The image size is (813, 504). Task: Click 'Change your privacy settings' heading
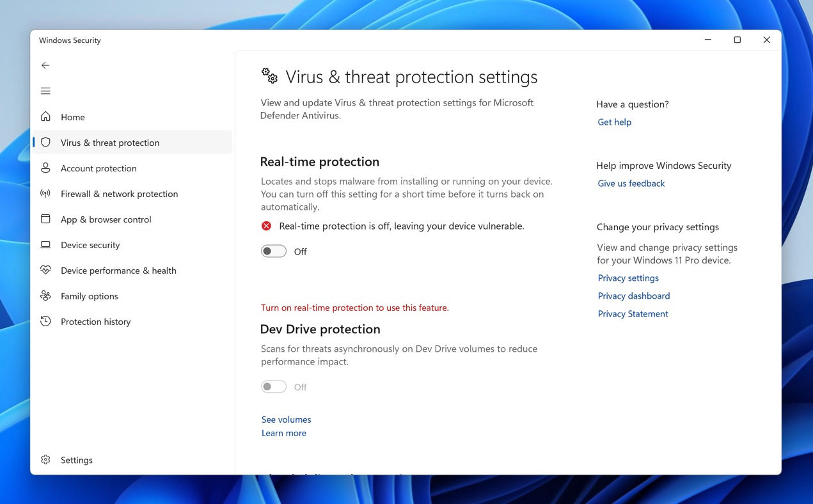pos(658,227)
